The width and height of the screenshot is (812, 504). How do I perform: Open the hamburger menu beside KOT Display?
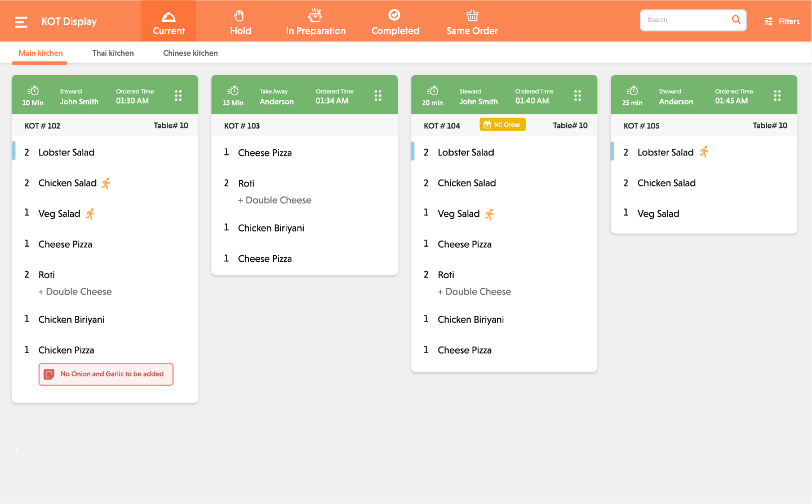21,22
